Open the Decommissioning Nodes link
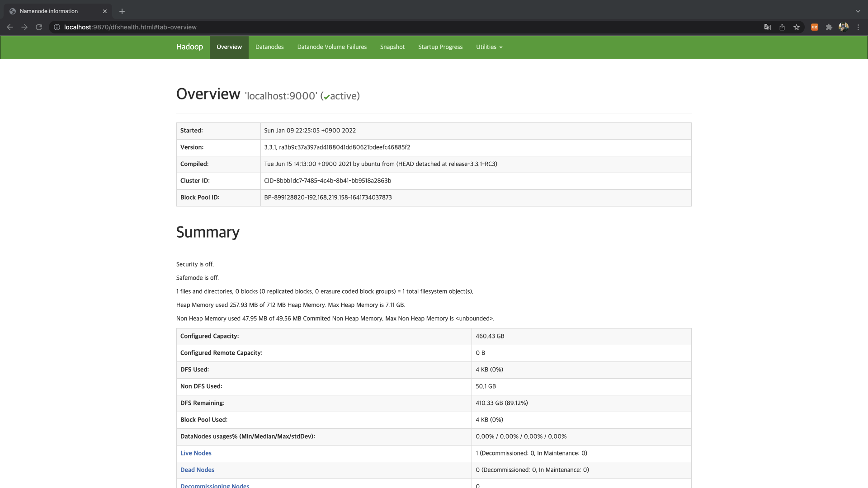Screen dimensions: 868x488 [x=215, y=486]
